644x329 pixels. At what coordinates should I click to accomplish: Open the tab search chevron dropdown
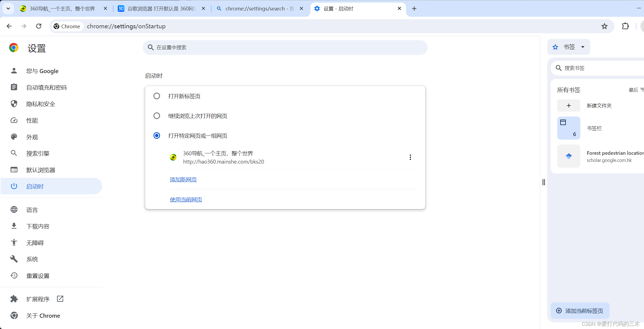[8, 9]
